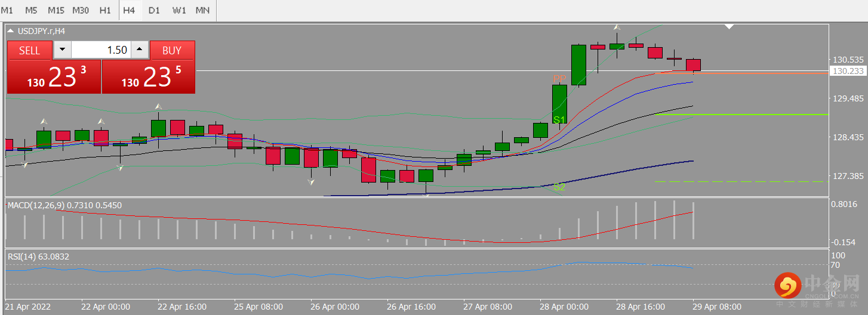Image resolution: width=868 pixels, height=315 pixels.
Task: Click the 0.8016 MACD scale value
Action: click(845, 204)
